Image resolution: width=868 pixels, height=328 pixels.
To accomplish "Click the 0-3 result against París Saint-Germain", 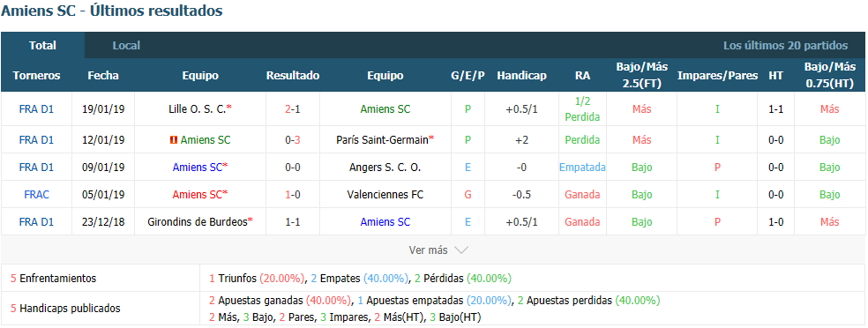I will pyautogui.click(x=293, y=140).
